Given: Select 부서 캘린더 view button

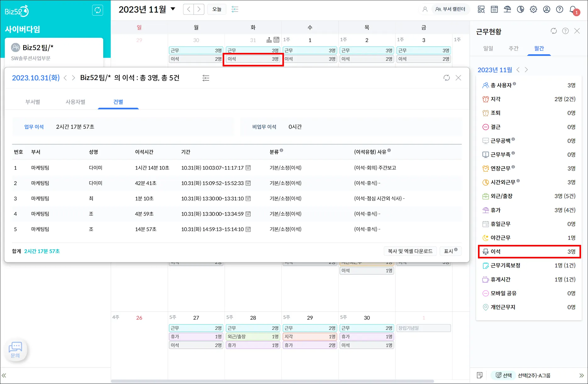Looking at the screenshot, I should coord(450,9).
